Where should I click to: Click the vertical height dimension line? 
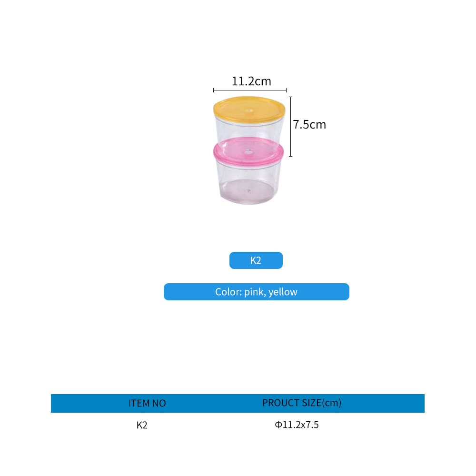(290, 126)
